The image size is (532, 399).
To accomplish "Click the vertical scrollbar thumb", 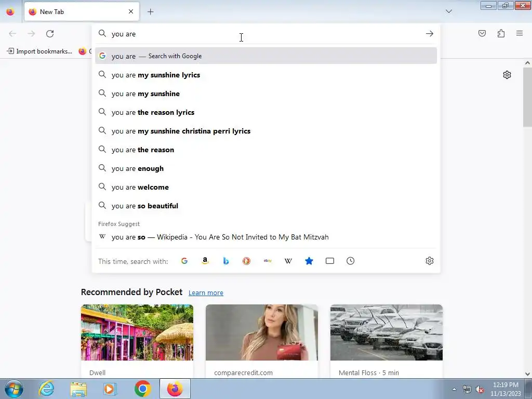I will pyautogui.click(x=527, y=97).
